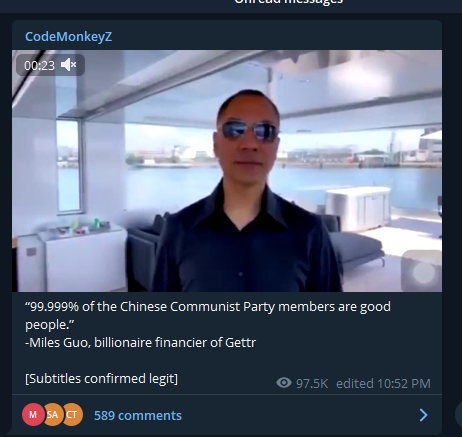The image size is (462, 437).
Task: Click the 00:23 video duration badge
Action: click(x=39, y=65)
